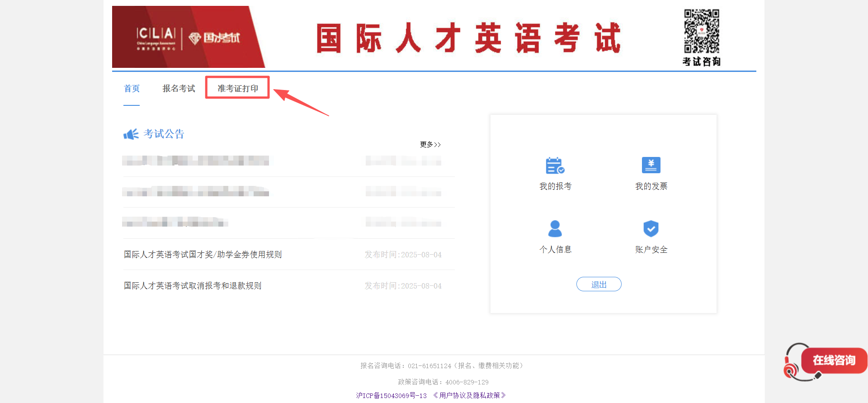Viewport: 868px width, 403px height.
Task: Click the 账户安全 label
Action: point(651,250)
